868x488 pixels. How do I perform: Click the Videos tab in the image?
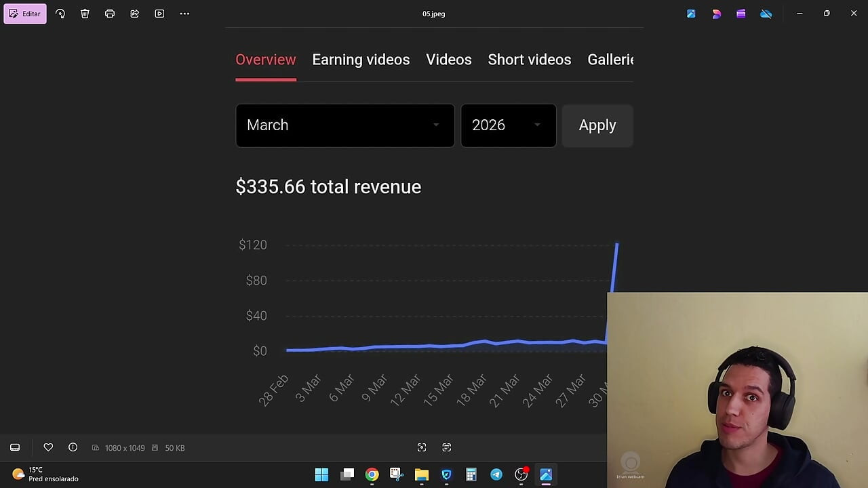(449, 60)
